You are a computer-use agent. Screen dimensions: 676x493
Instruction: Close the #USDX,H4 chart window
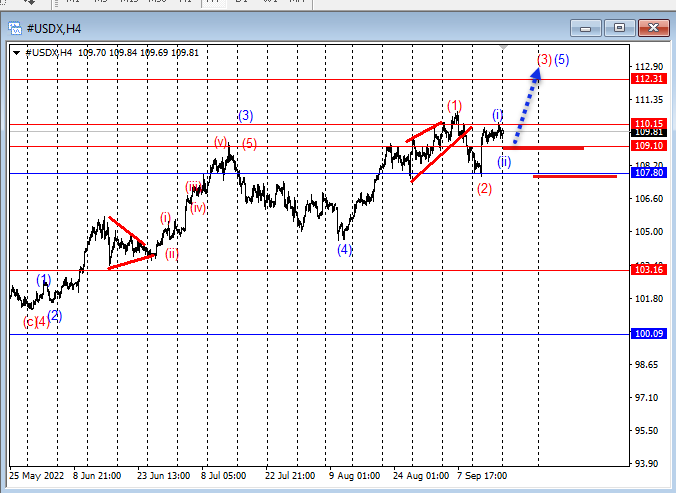(649, 27)
